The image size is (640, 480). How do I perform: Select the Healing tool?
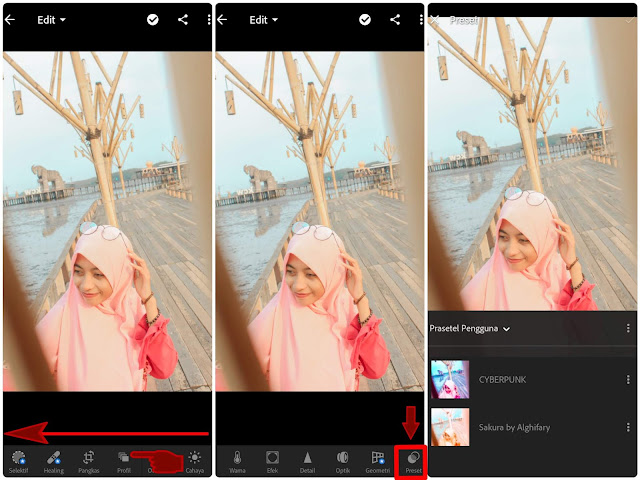tap(53, 462)
